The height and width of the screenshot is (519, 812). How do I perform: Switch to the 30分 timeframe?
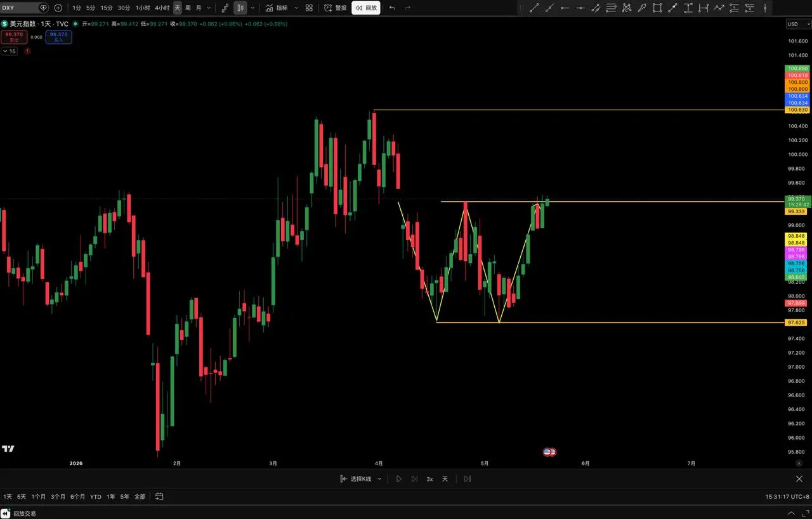(124, 8)
